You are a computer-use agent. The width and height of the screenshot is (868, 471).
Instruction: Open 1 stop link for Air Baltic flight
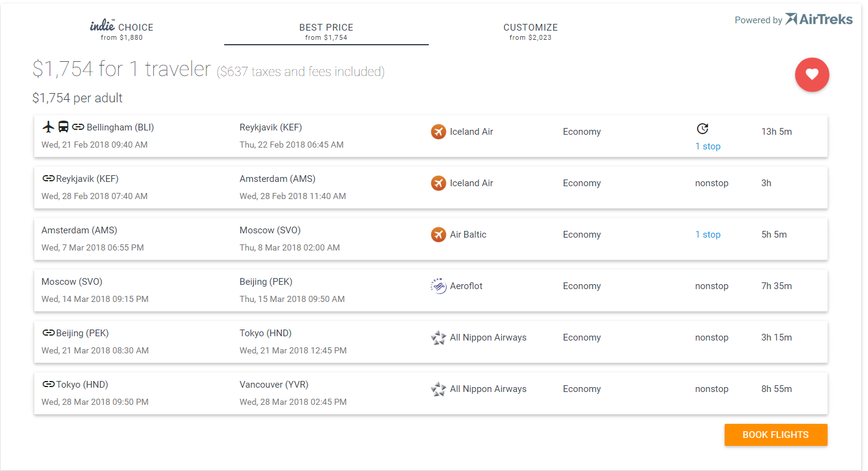coord(708,235)
